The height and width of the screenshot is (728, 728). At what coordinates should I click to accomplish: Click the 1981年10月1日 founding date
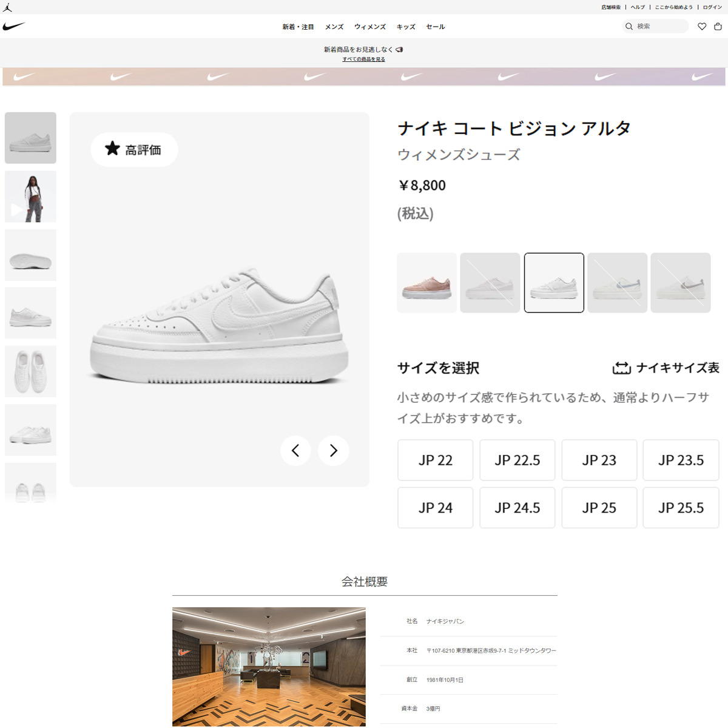click(x=445, y=680)
